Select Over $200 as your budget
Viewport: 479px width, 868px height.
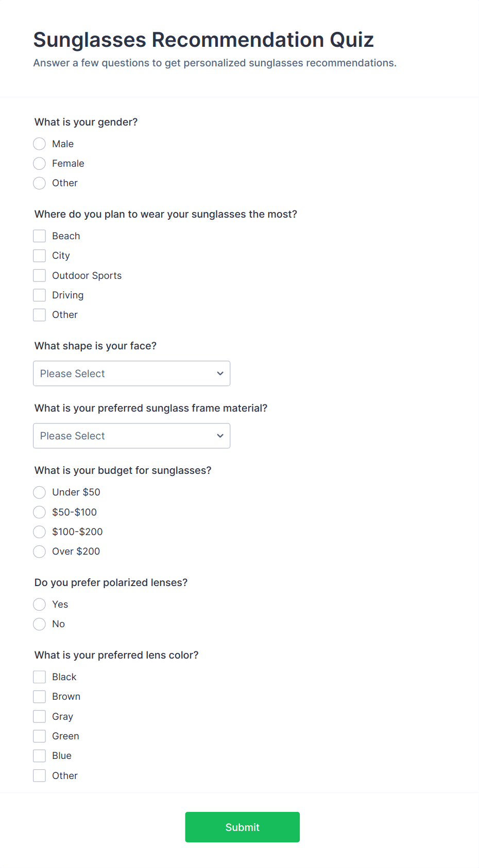coord(39,551)
